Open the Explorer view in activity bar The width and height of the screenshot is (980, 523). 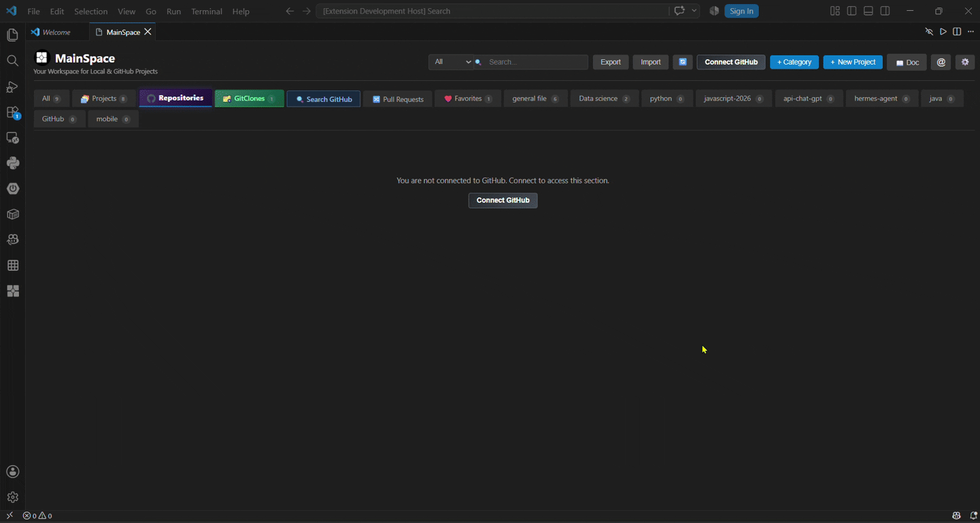click(x=12, y=35)
